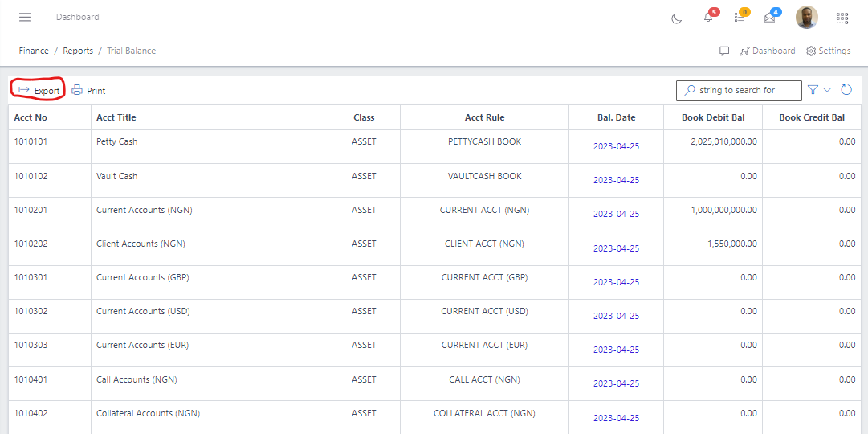This screenshot has height=434, width=868.
Task: Open Settings gear link
Action: 828,51
